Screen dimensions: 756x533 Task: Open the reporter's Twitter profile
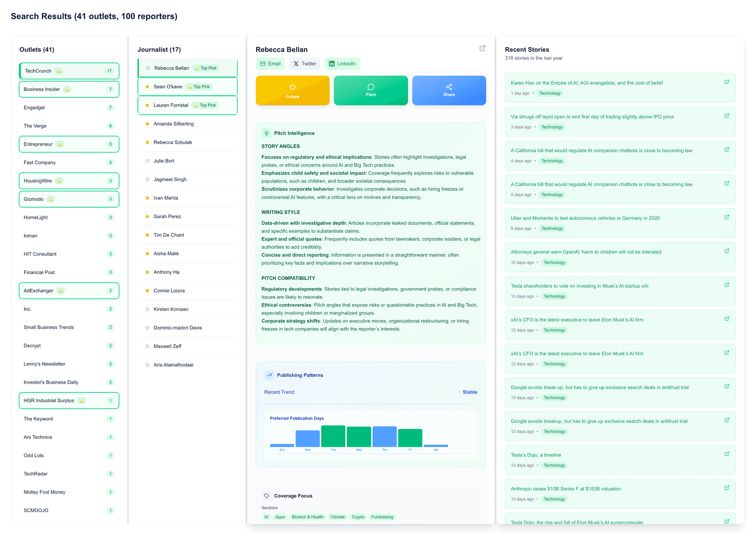305,64
